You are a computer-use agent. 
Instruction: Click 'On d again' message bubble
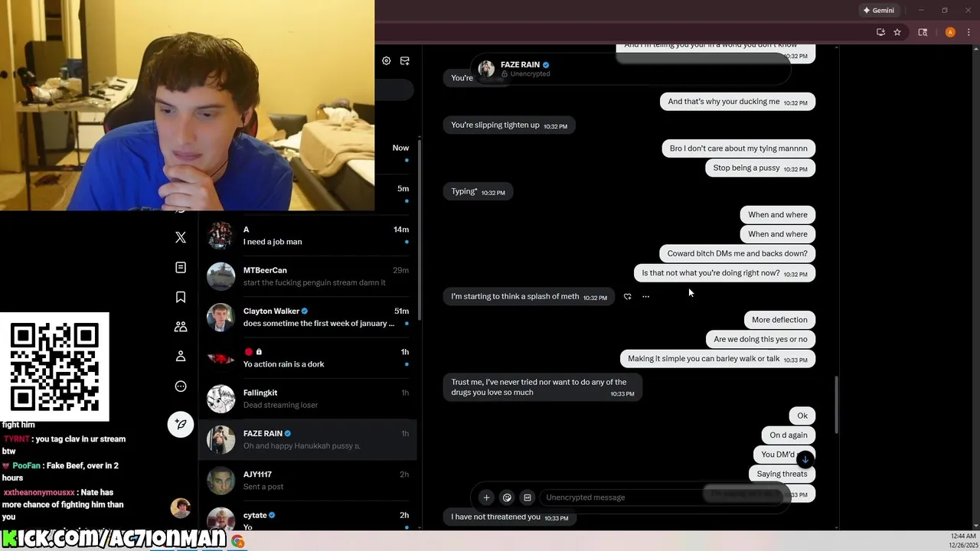tap(789, 435)
